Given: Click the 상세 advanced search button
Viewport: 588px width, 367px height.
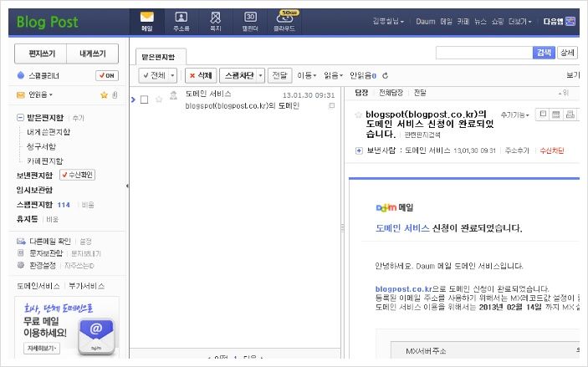Looking at the screenshot, I should 567,53.
